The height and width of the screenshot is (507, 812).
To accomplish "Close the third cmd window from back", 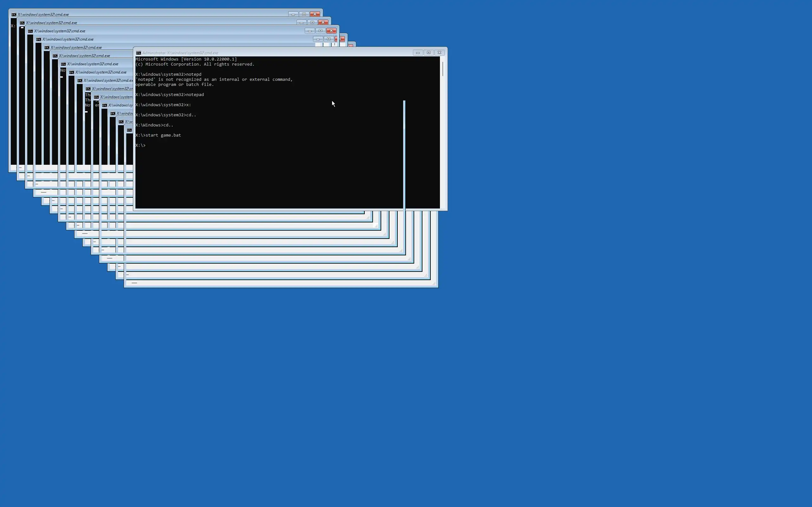I will click(x=331, y=31).
